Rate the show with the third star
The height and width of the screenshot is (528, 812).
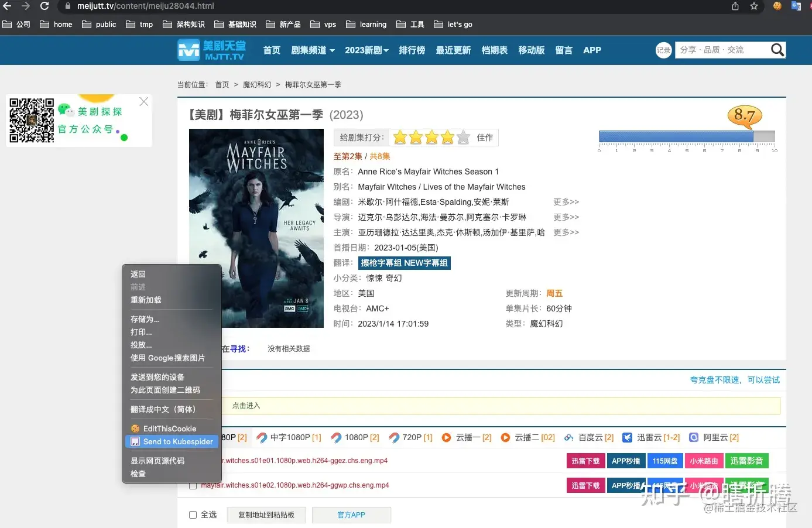click(432, 138)
